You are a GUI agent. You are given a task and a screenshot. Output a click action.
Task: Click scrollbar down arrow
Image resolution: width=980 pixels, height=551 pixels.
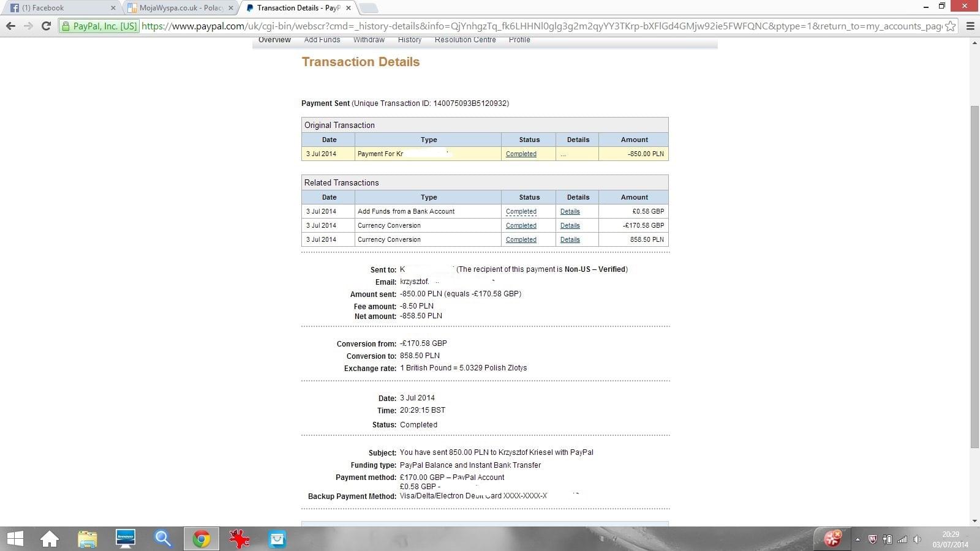974,521
